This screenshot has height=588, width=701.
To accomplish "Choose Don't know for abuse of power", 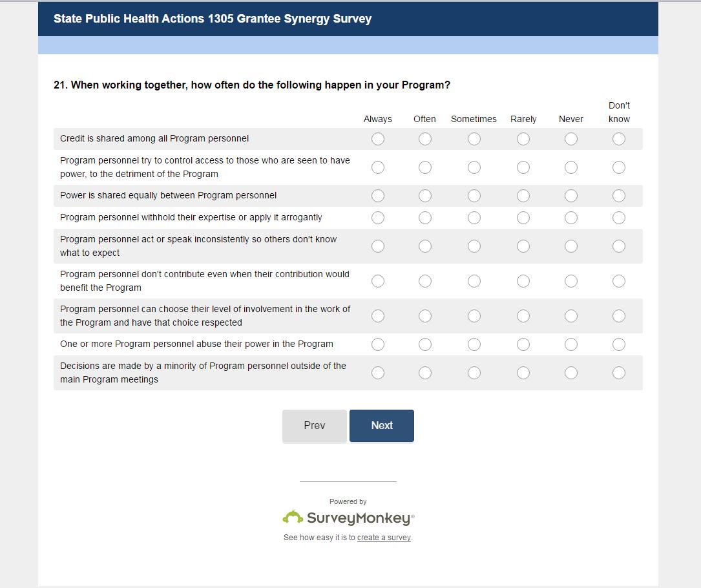I will [x=619, y=344].
